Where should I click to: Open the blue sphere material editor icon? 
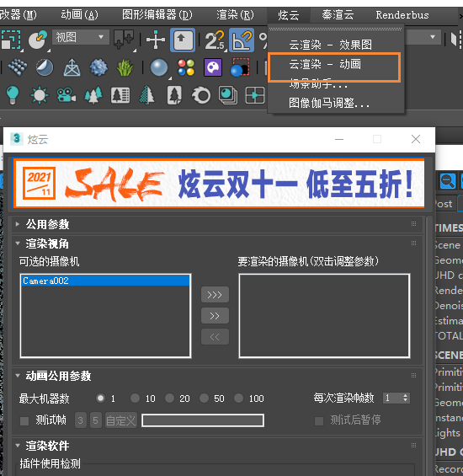click(159, 67)
